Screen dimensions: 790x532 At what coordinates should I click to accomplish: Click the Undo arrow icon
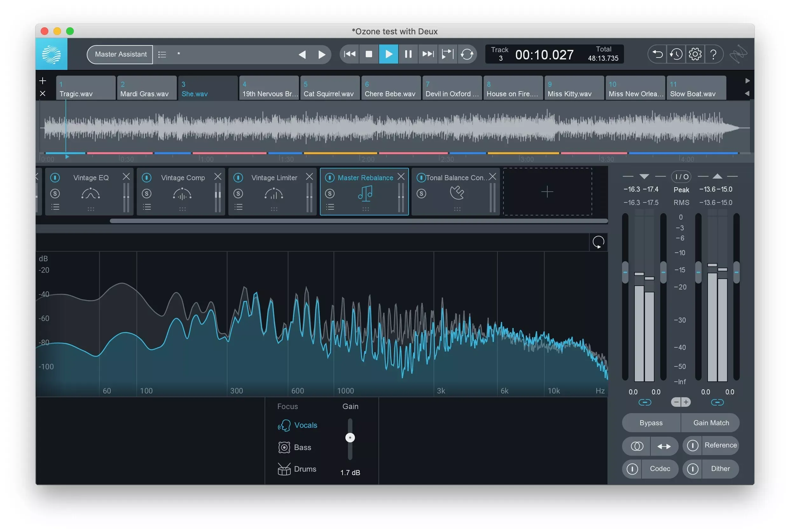coord(657,54)
